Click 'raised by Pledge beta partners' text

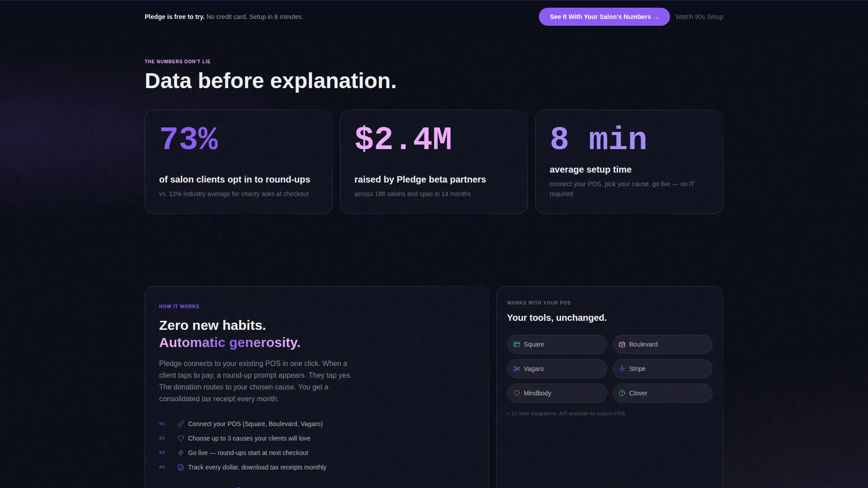(420, 179)
